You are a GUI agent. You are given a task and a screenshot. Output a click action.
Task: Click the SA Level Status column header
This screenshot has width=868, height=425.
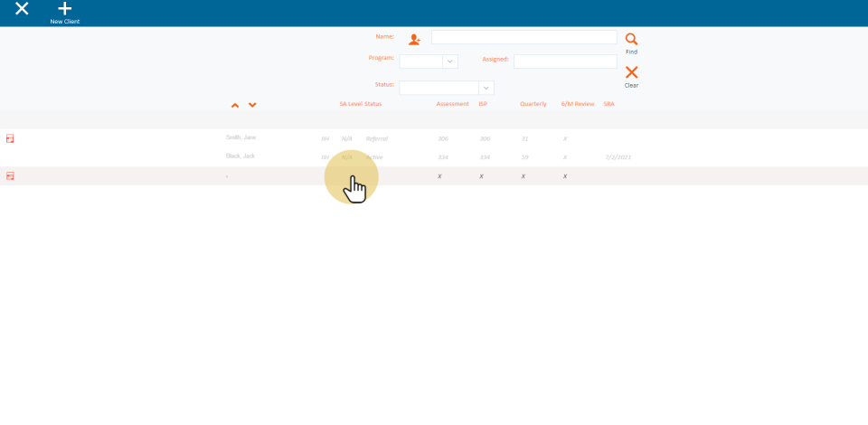tap(360, 104)
